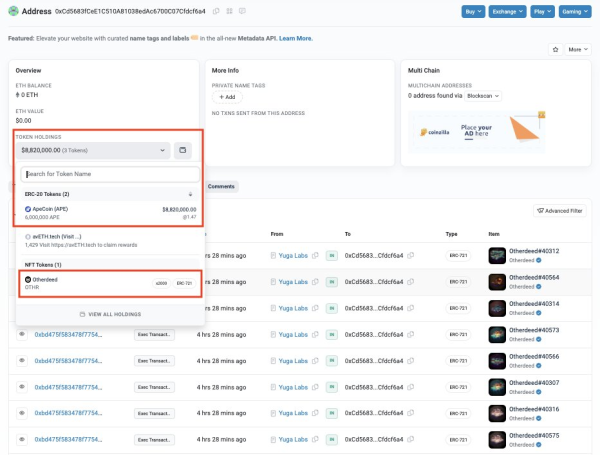Quick-view transaction in Otherdeed#40316 row
This screenshot has height=455, width=600.
[x=22, y=413]
